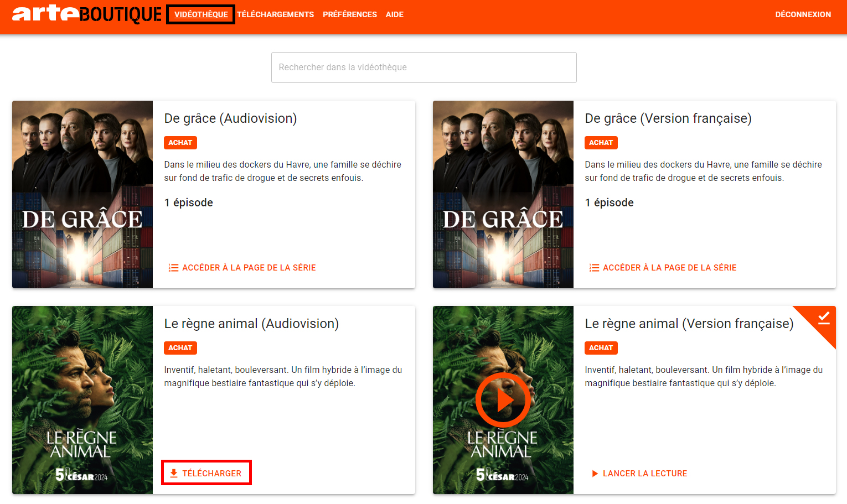Click Télécharger for Le règne animal (Audiovision)

206,473
